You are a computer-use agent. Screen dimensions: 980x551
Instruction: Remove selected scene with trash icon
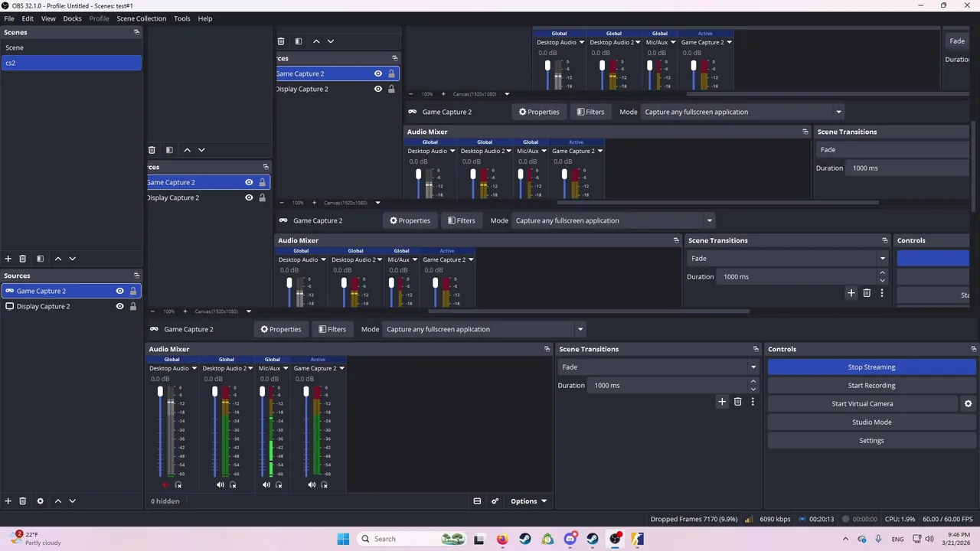[23, 259]
